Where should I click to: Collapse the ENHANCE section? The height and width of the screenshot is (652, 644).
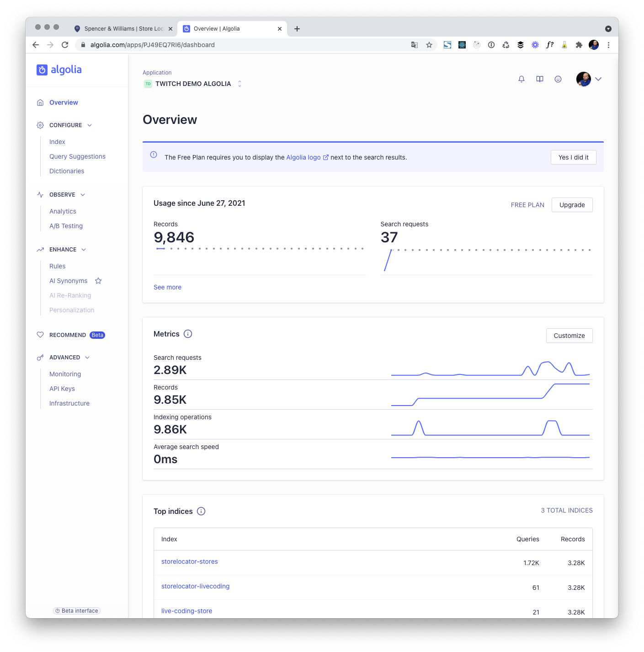coord(84,250)
